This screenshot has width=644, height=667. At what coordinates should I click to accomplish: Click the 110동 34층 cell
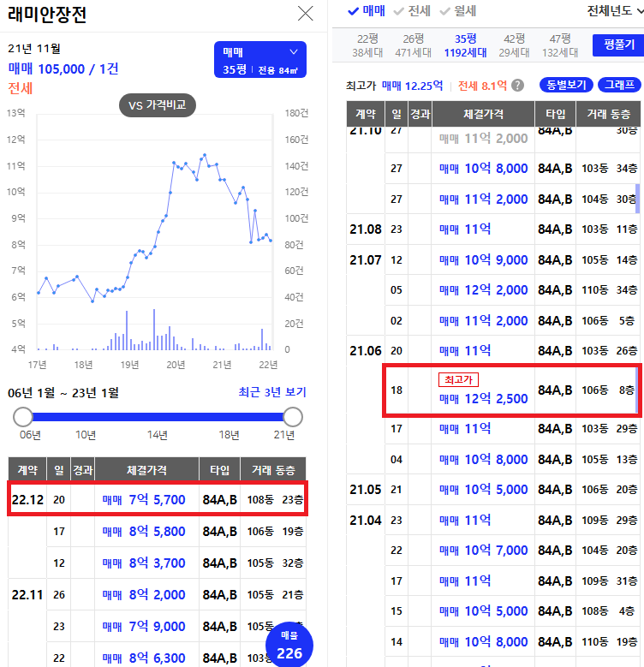(x=609, y=290)
